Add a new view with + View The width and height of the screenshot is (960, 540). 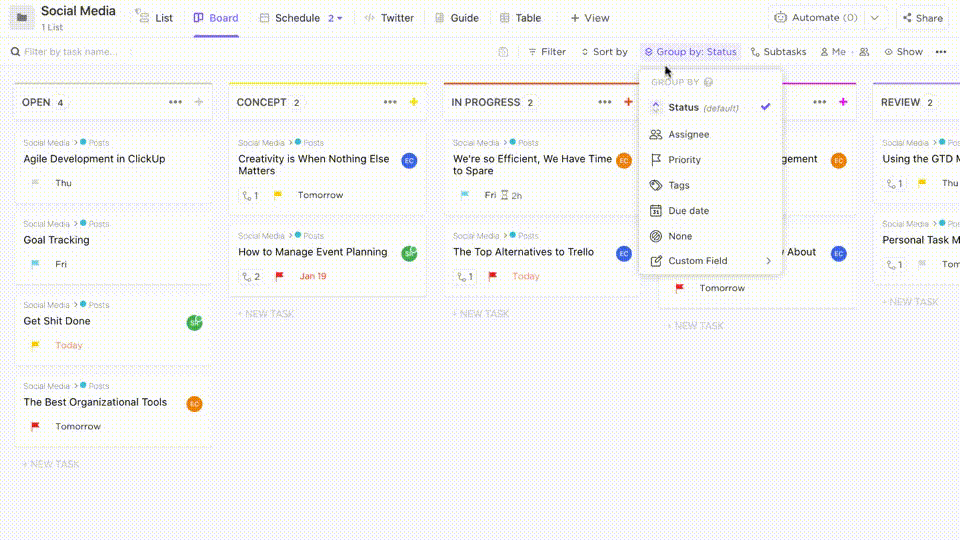590,18
